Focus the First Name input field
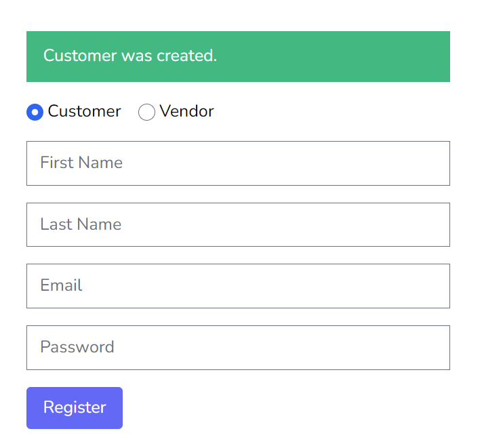This screenshot has height=448, width=482. pos(238,163)
